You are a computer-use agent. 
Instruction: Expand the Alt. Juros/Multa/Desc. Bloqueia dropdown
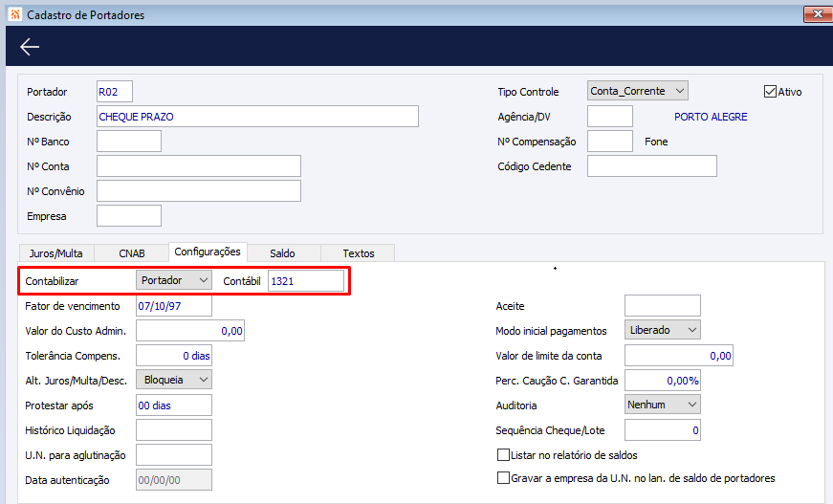[x=174, y=380]
